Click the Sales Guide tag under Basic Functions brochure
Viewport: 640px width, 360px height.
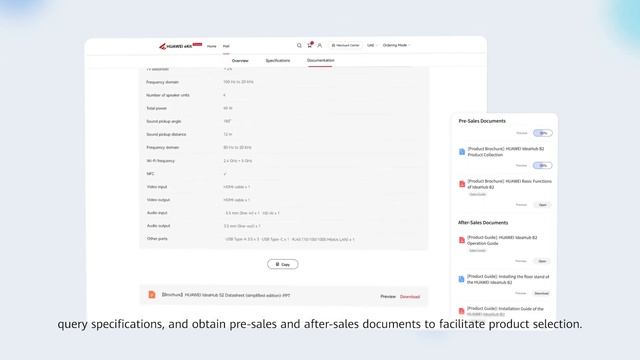click(478, 194)
